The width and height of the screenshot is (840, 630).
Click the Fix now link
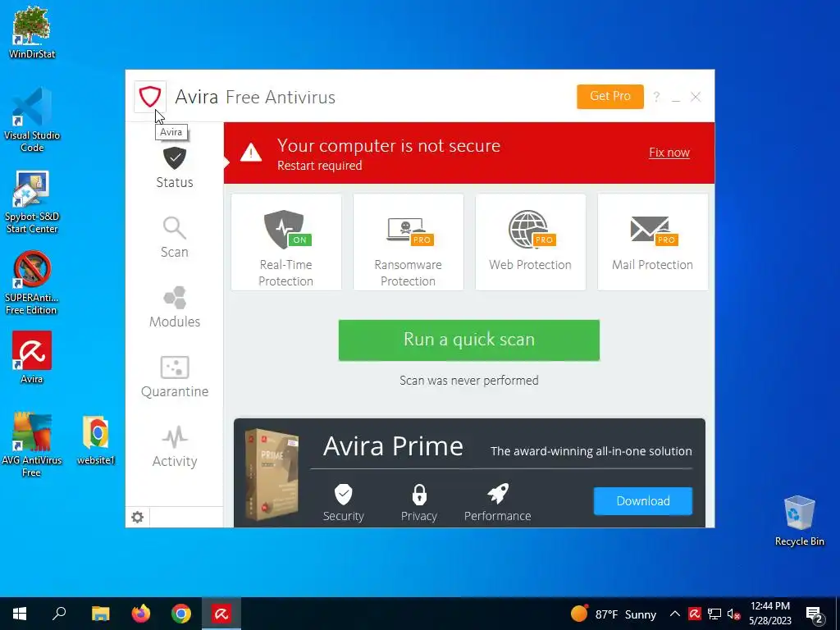coord(669,153)
